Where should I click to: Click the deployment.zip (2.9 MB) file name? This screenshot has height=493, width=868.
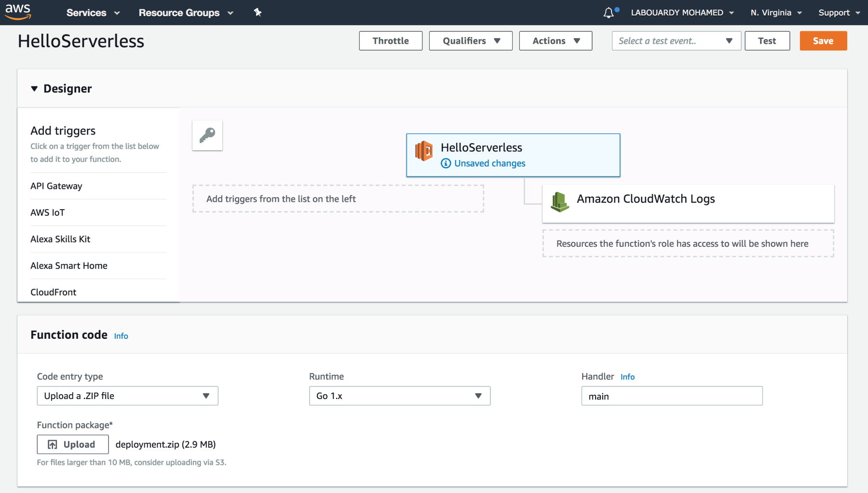[x=165, y=444]
